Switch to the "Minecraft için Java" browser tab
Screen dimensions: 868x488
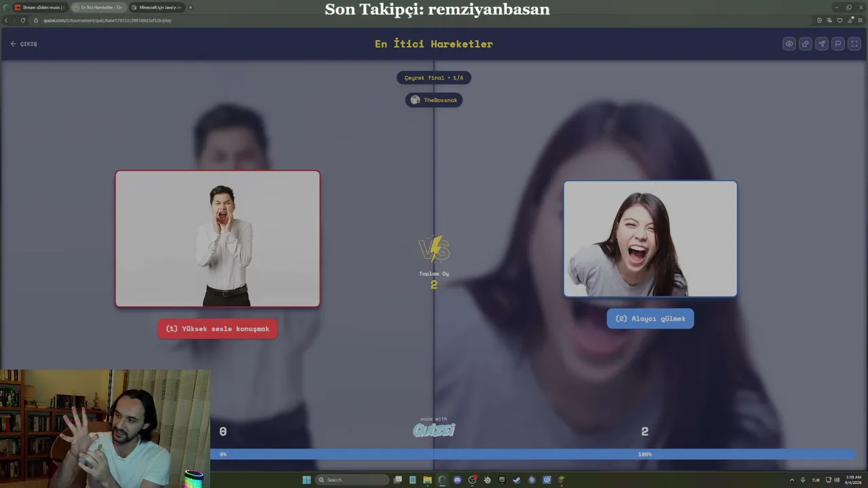click(x=156, y=7)
